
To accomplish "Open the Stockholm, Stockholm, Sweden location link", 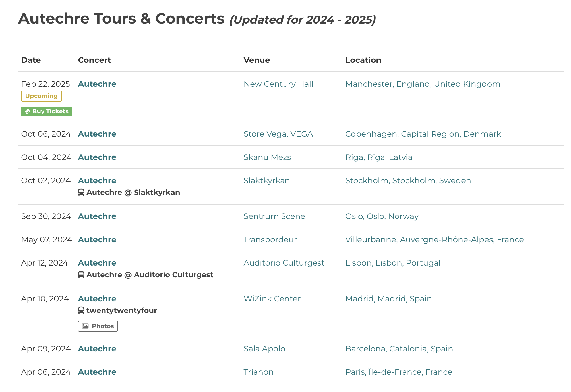I will (x=408, y=180).
